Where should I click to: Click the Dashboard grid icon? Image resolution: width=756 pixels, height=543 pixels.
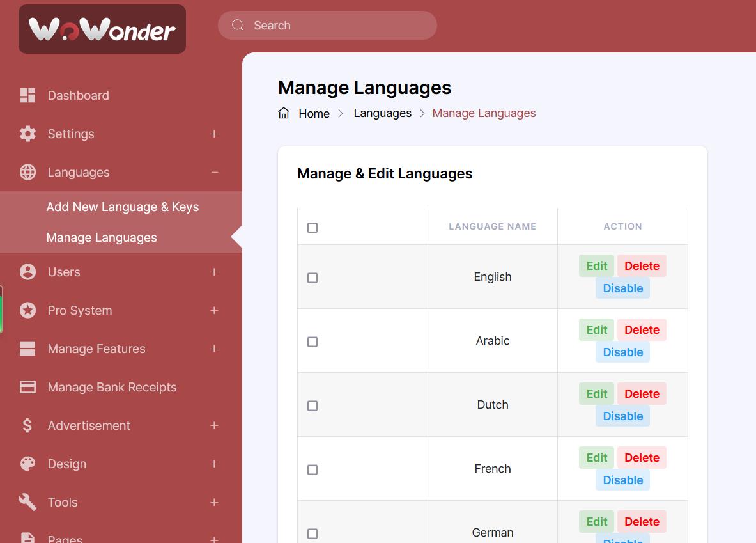coord(27,95)
